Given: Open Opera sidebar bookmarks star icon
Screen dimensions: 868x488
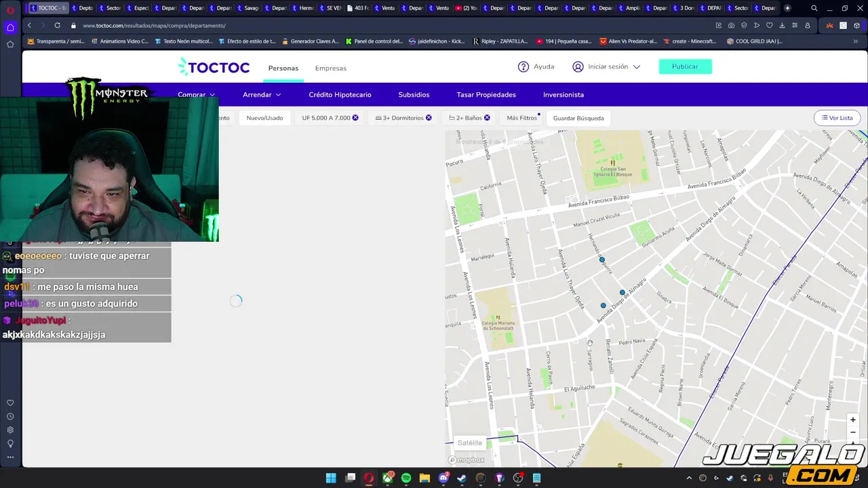Looking at the screenshot, I should click(10, 44).
